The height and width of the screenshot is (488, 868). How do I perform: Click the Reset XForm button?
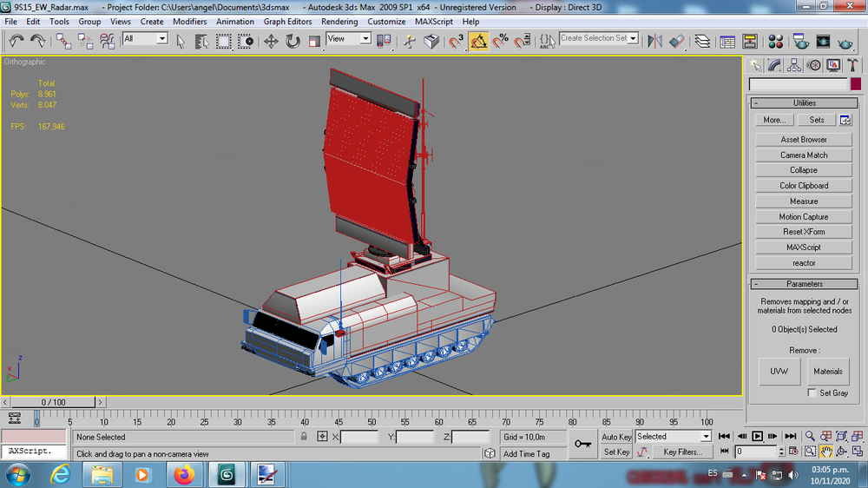[803, 232]
